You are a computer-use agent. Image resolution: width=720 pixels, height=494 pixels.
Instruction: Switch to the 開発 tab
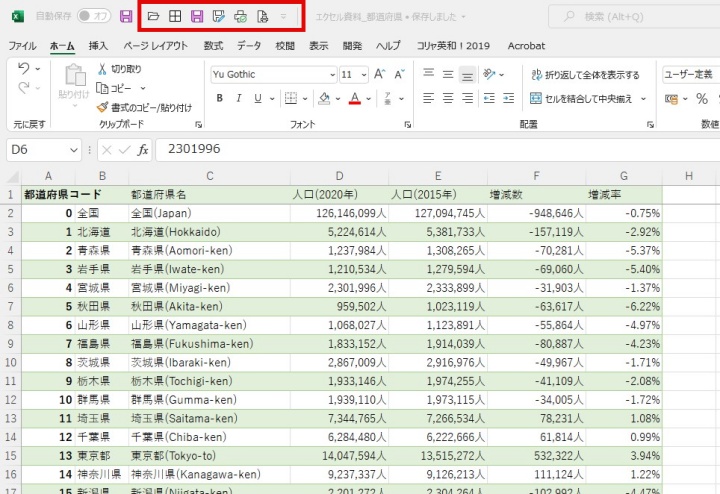(352, 46)
